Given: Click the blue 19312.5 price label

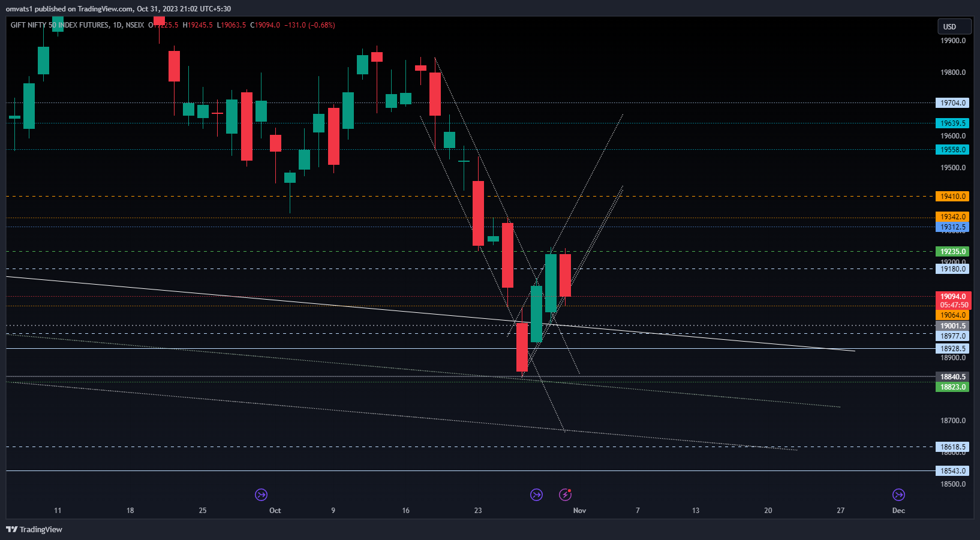Looking at the screenshot, I should click(952, 227).
